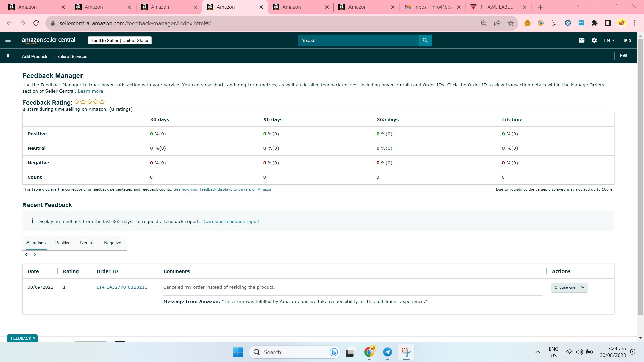Click the Edit button
The width and height of the screenshot is (644, 362).
point(623,56)
